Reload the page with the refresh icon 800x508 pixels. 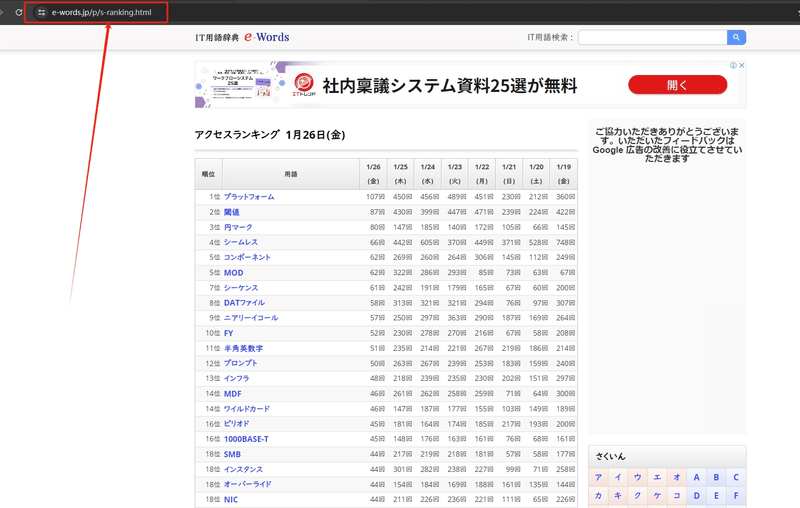tap(18, 12)
